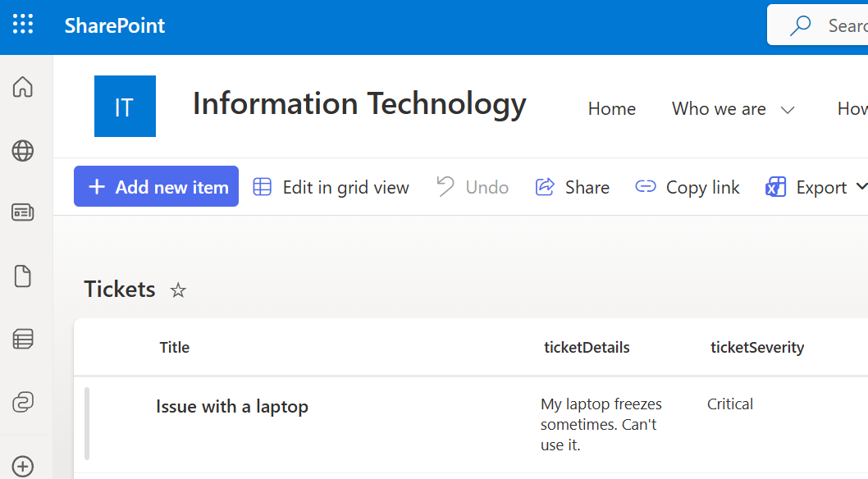Click the Home icon in left rail
This screenshot has height=479, width=868.
pyautogui.click(x=23, y=87)
